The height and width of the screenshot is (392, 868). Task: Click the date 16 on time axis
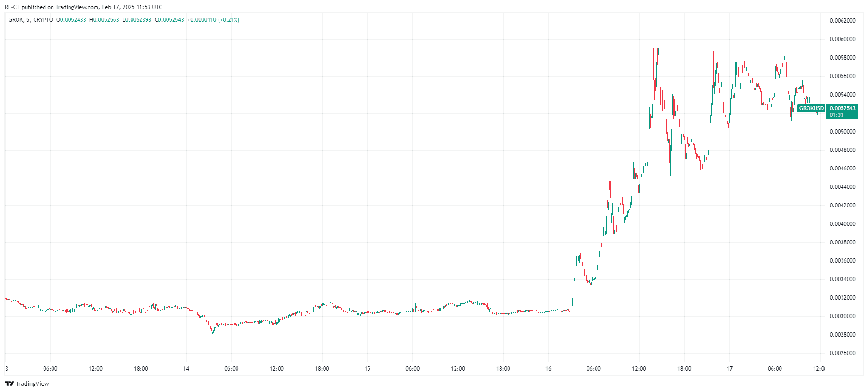tap(548, 369)
